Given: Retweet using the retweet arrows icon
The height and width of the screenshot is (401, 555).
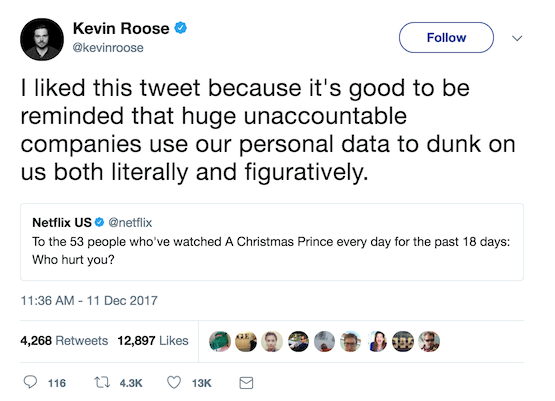Looking at the screenshot, I should pyautogui.click(x=102, y=382).
